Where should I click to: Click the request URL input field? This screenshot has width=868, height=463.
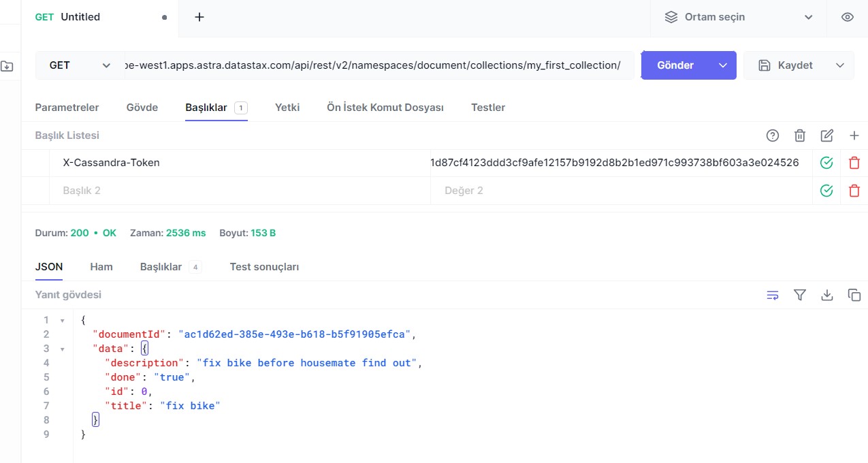(x=374, y=65)
